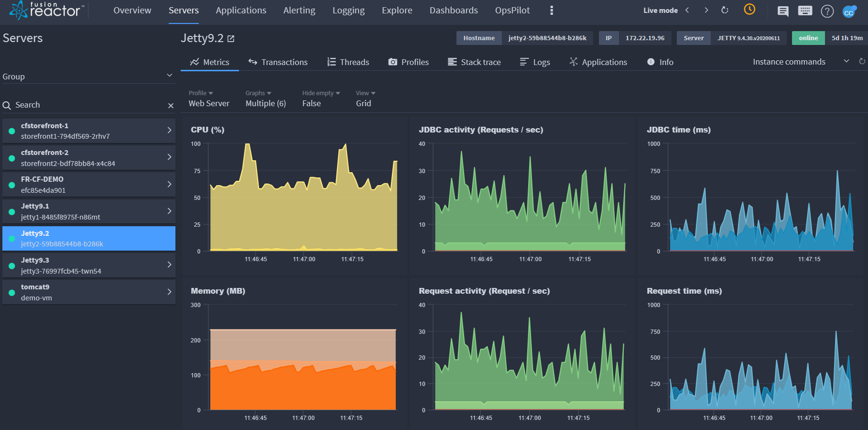Click the Transactions arrows icon
Screen dimensions: 868x430
(253, 62)
